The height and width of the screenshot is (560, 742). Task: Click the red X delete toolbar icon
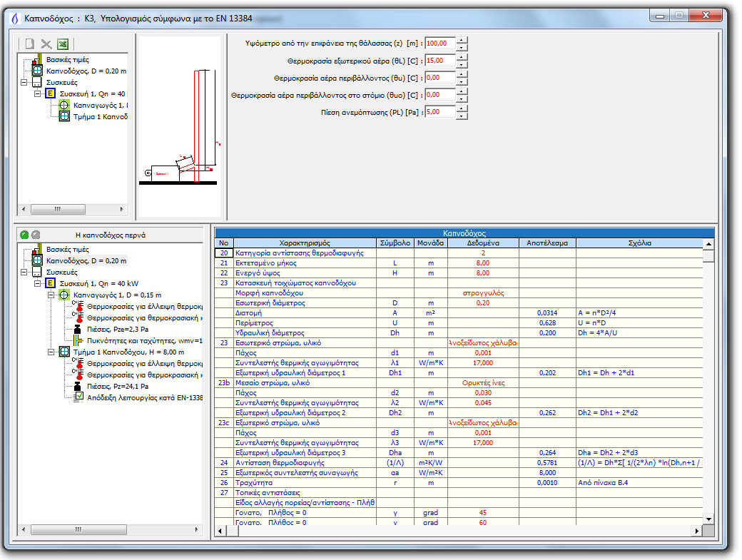[x=46, y=44]
